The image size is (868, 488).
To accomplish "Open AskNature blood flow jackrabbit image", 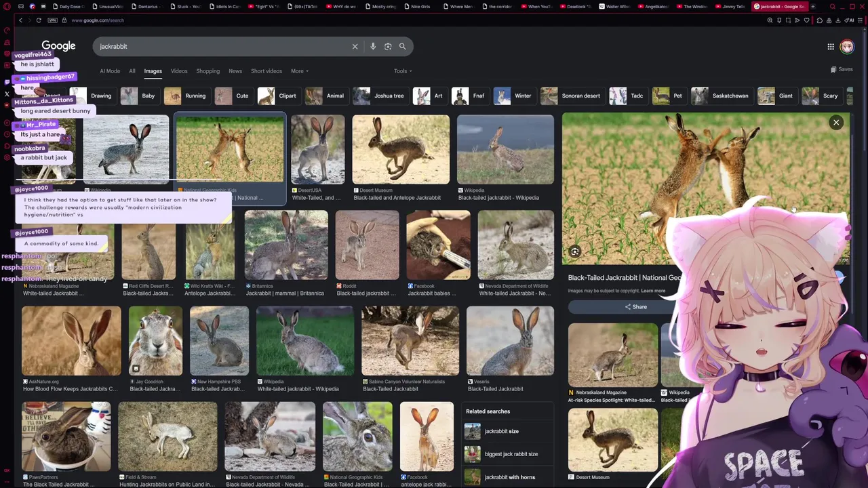I will [71, 341].
